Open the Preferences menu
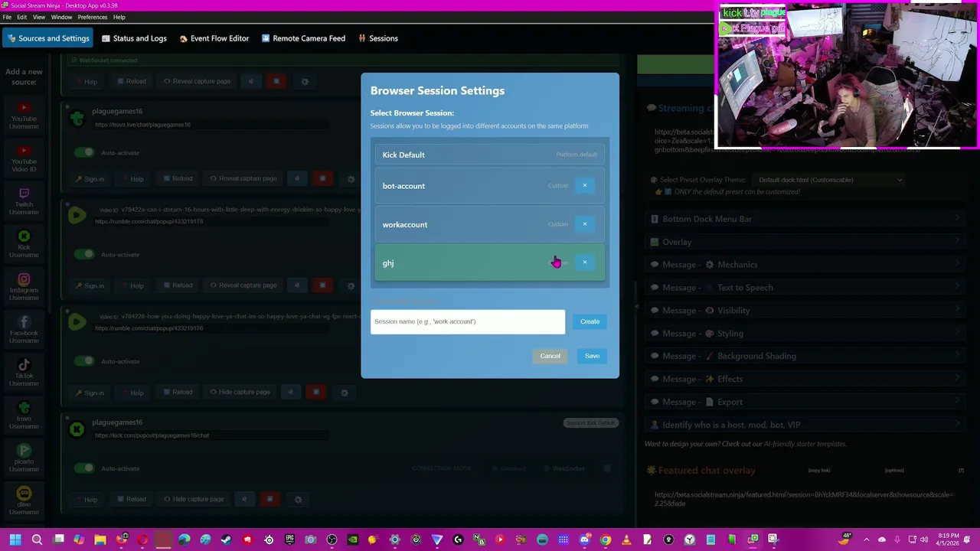The height and width of the screenshot is (551, 980). coord(92,17)
